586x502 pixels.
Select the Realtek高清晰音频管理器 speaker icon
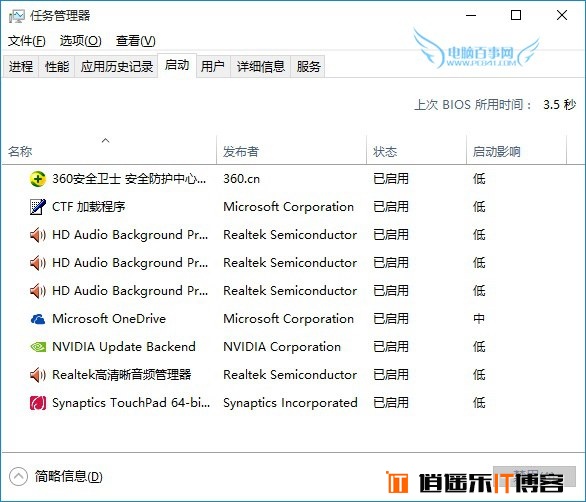point(38,375)
